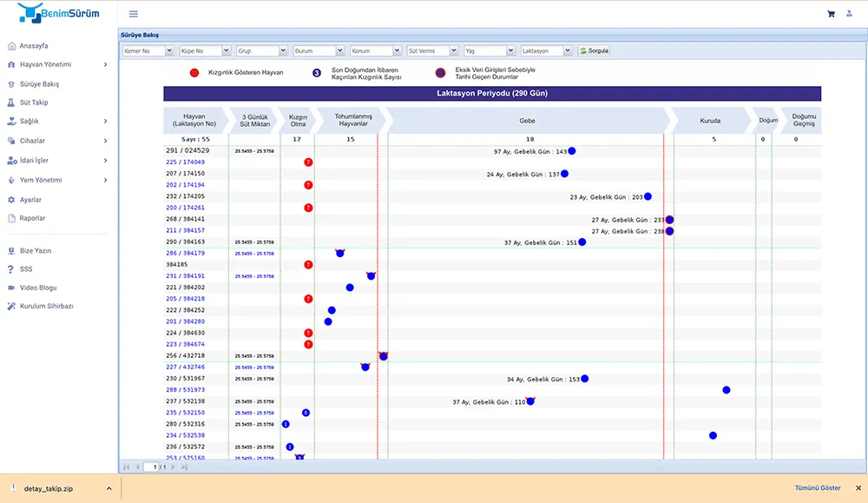Screen dimensions: 868x503
Task: Open the Laktasyon filter dropdown
Action: (547, 51)
